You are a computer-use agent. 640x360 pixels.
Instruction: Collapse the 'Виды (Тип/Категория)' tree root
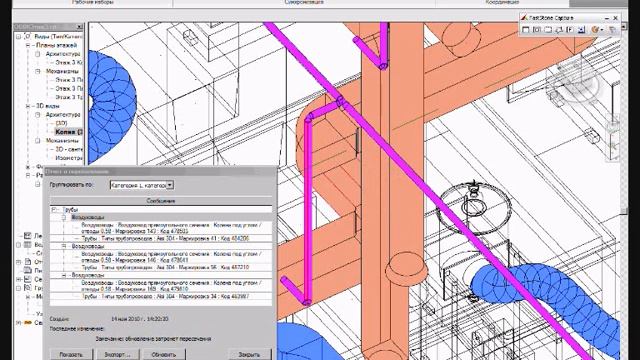click(x=18, y=37)
